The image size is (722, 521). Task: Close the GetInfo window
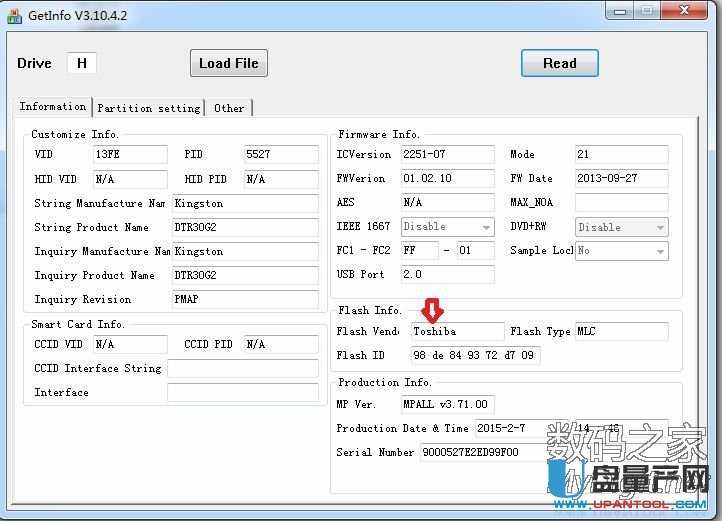(687, 12)
